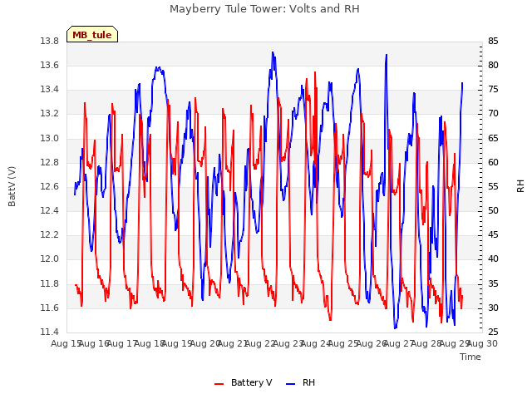Click the 12.2 left axis tick
The height and width of the screenshot is (399, 532).
click(x=50, y=235)
